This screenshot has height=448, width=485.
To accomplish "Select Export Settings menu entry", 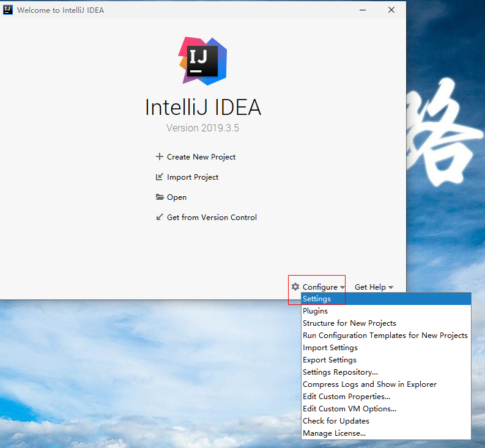I will point(386,360).
